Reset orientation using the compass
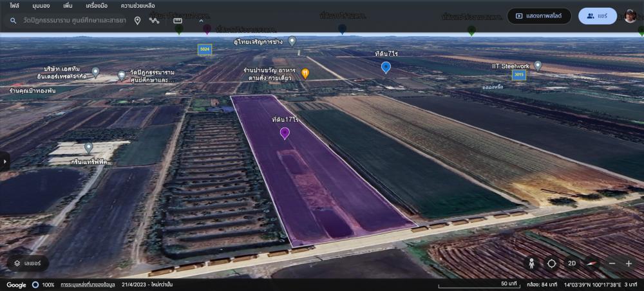The image size is (644, 291). 592,263
